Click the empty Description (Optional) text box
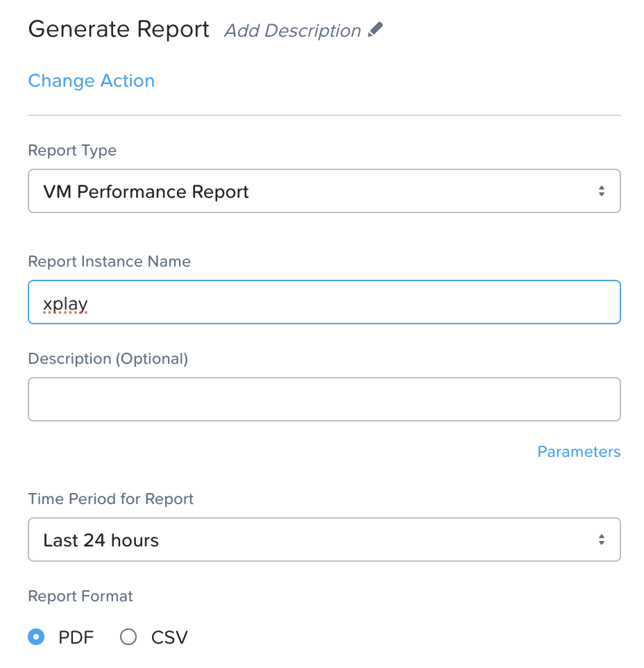Screen dimensions: 644x668 coord(323,399)
